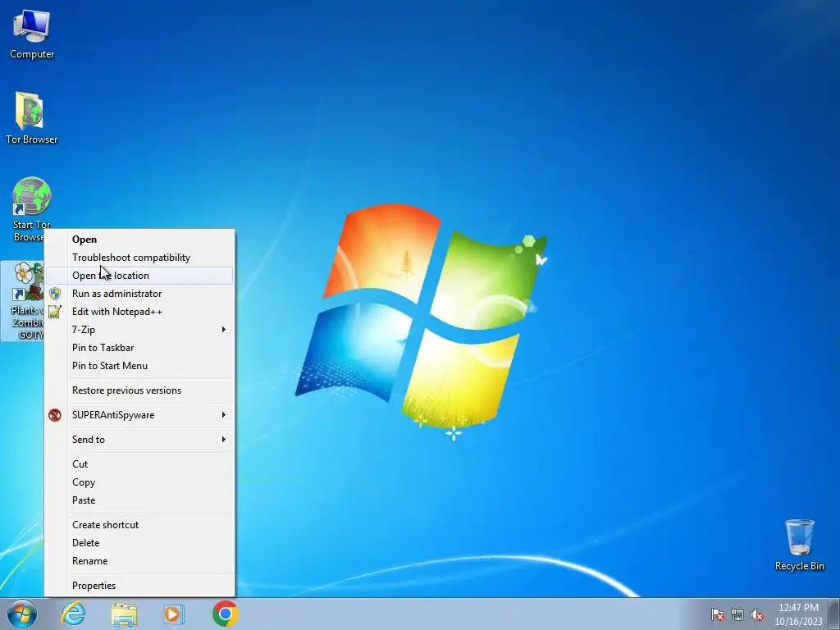Choose Delete from context menu
The height and width of the screenshot is (630, 840).
139,543
